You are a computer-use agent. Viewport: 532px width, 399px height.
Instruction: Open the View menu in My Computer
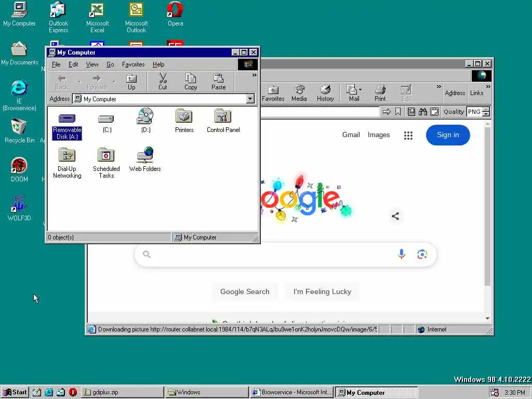point(92,64)
